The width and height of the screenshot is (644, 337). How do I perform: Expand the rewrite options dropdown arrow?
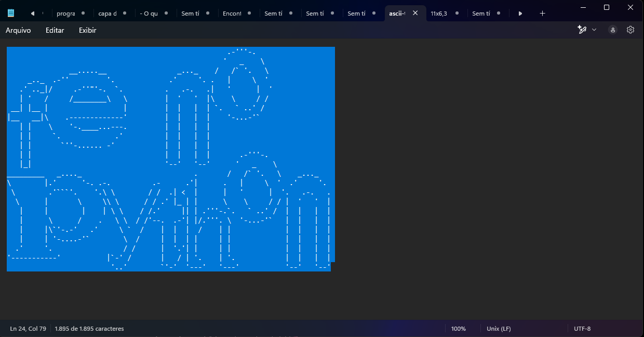point(594,30)
